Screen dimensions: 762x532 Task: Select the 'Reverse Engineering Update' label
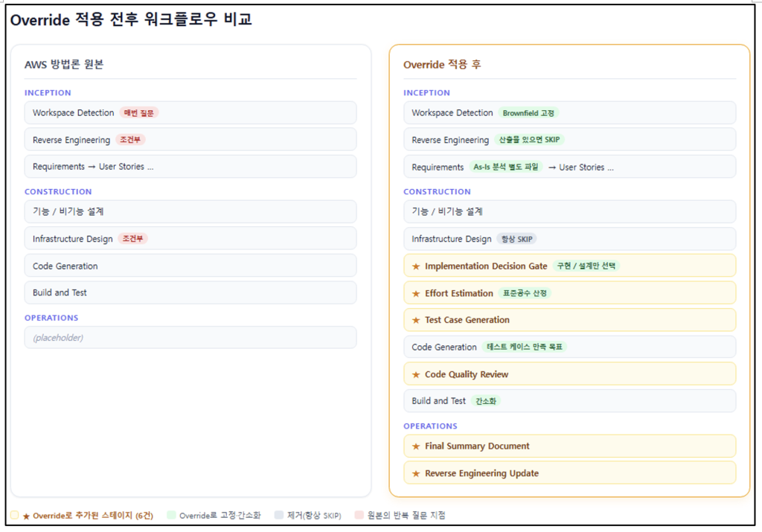point(481,473)
